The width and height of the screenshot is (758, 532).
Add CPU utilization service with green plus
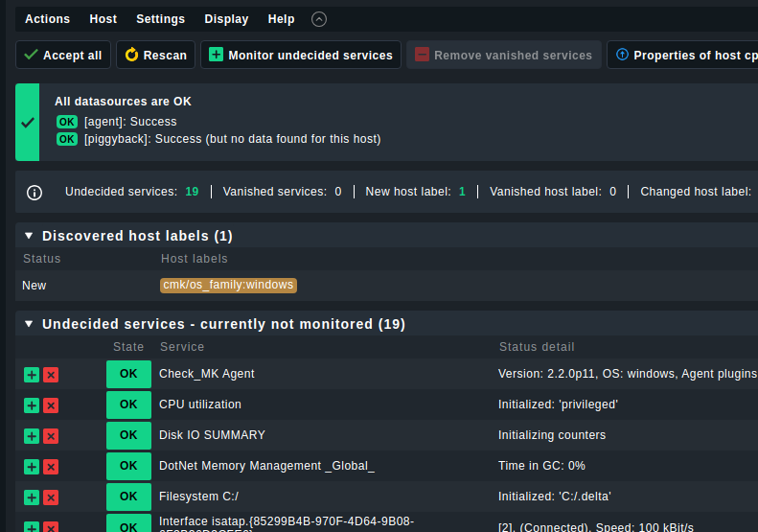(32, 405)
